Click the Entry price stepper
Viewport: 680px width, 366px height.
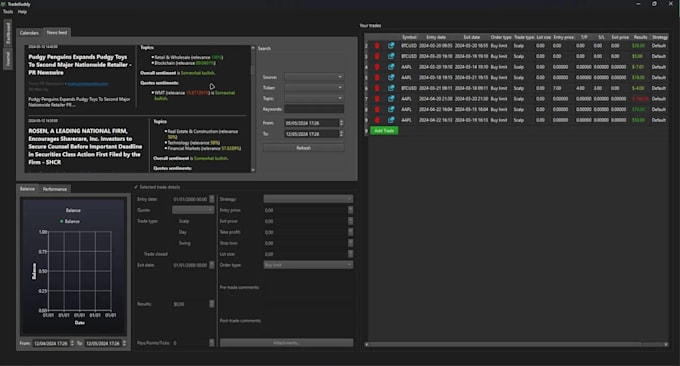350,210
